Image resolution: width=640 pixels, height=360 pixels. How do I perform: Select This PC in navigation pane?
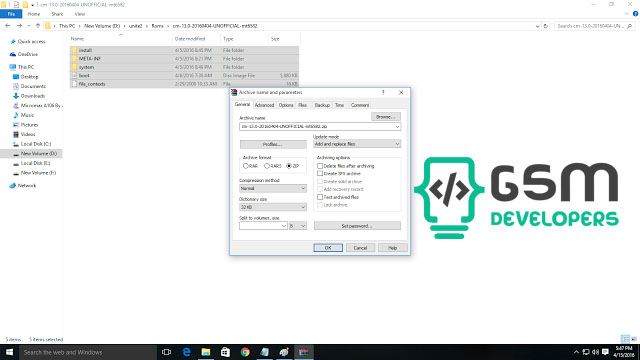tap(26, 67)
